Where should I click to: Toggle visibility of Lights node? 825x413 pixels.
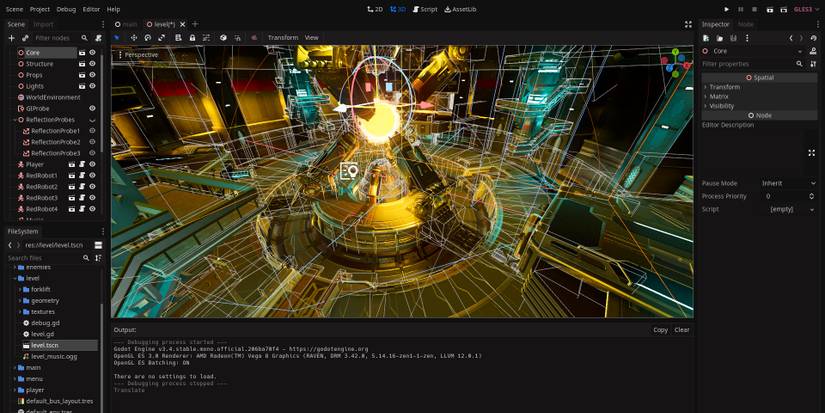(92, 86)
